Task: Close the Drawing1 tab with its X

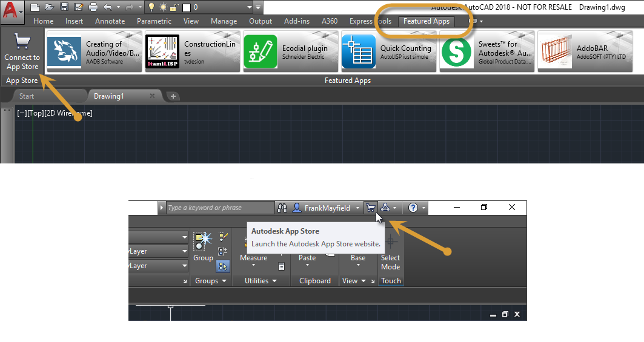Action: click(153, 96)
